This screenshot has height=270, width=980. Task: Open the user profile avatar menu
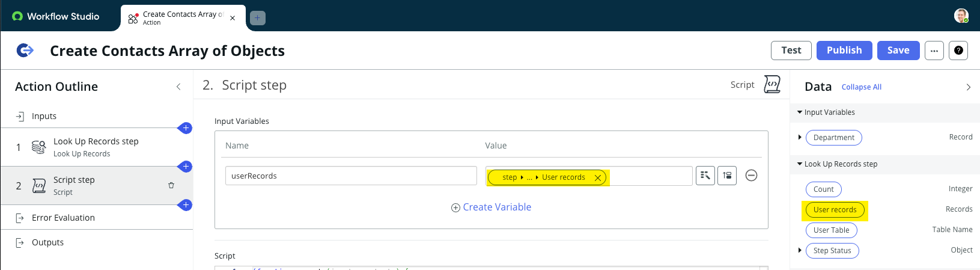pyautogui.click(x=961, y=16)
